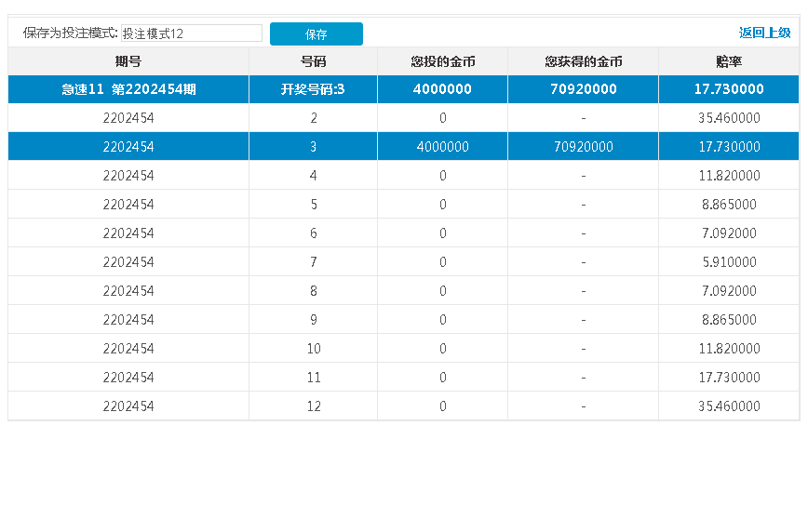Select number 4 in the 号码 column
The height and width of the screenshot is (532, 808).
pyautogui.click(x=313, y=176)
